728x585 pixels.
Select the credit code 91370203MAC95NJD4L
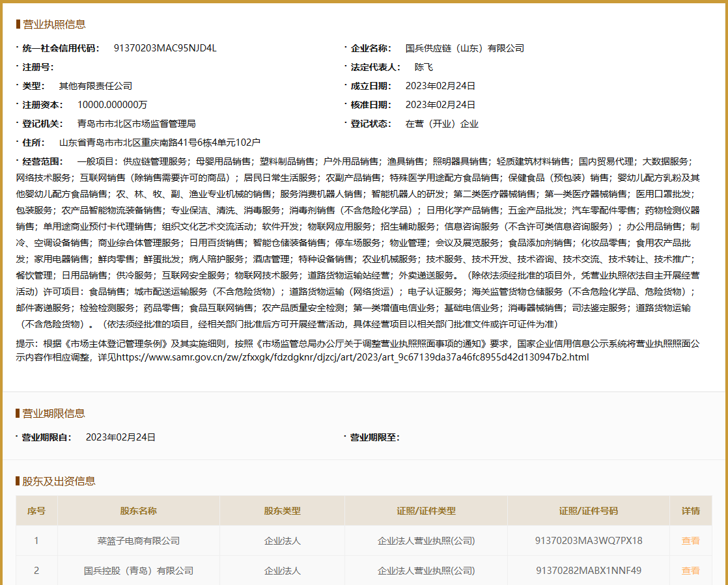(165, 48)
